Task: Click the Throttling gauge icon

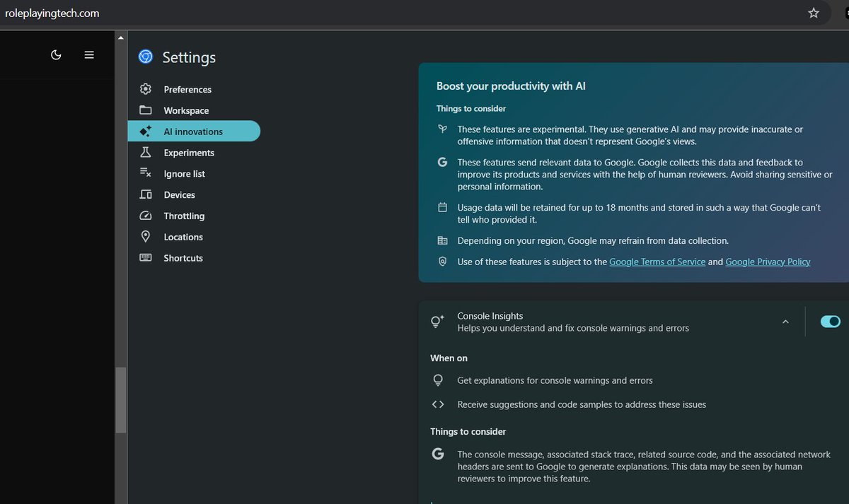Action: pos(146,216)
